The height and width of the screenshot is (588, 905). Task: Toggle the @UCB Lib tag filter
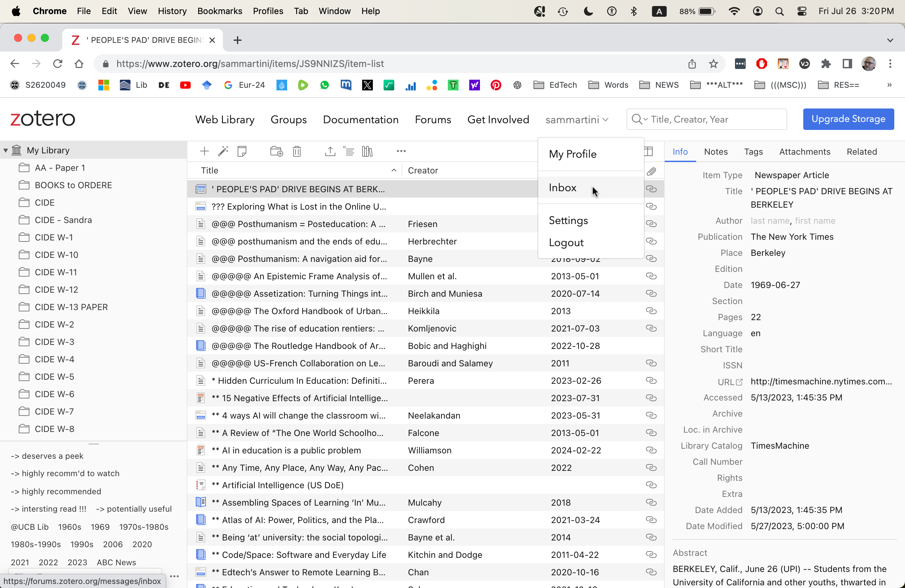30,527
